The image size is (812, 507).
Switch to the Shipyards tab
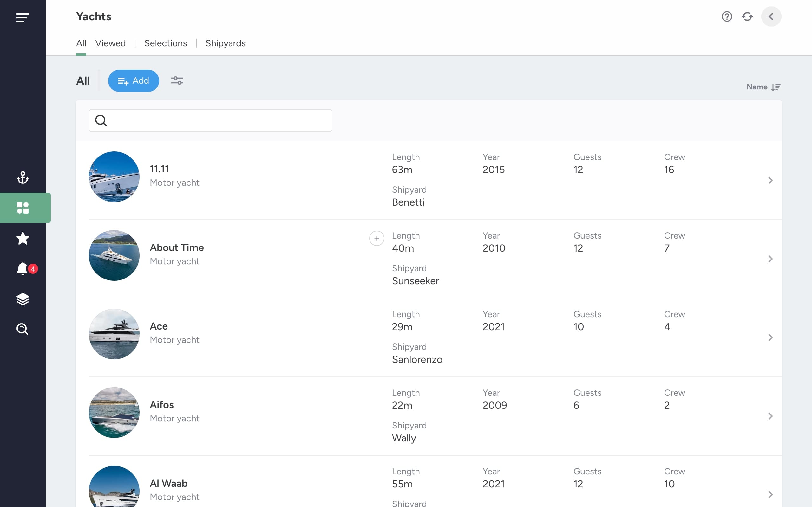(226, 43)
